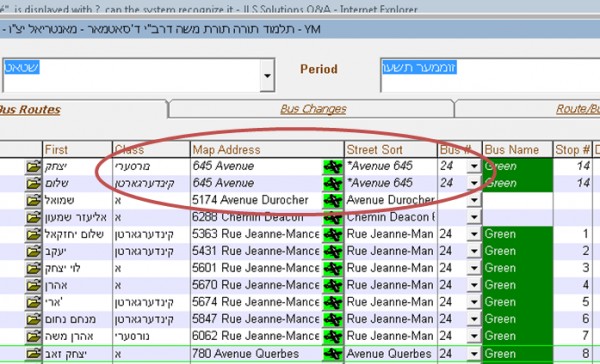600x364 pixels.
Task: Open Bus # dropdown for 6288 Chemin Deacon
Action: click(x=474, y=217)
